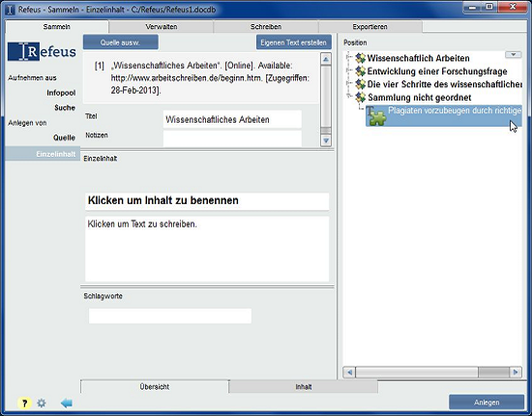
Task: Click puzzle icon of Sammlung nicht geordnet
Action: (361, 98)
